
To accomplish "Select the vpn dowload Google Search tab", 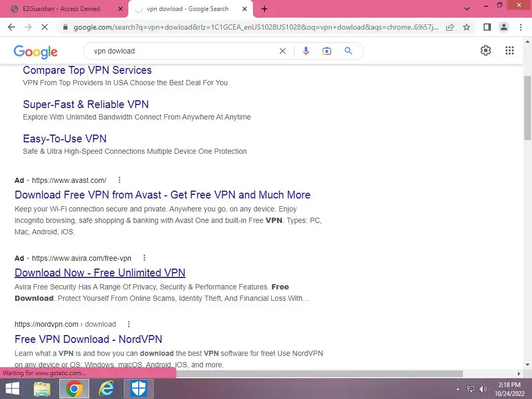I will pyautogui.click(x=188, y=9).
